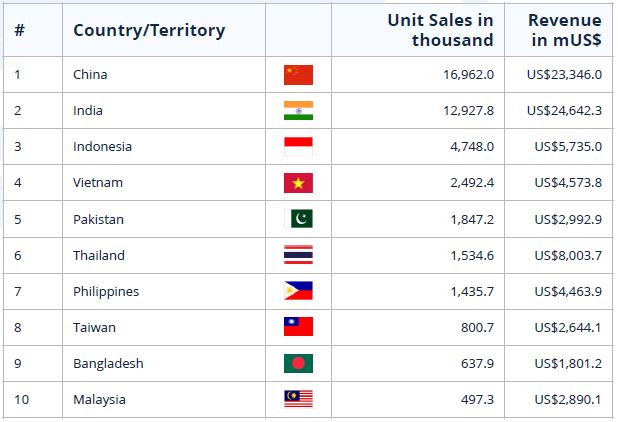Click the Malaysia flag icon
Screen dimensions: 618x422
(298, 399)
